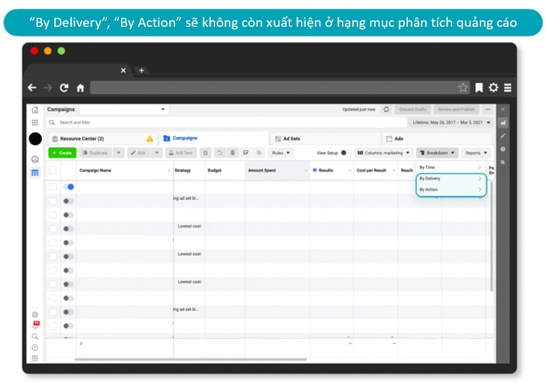Click the charts icon in right side panel
Viewport: 546px width, 392px height.
tap(503, 123)
